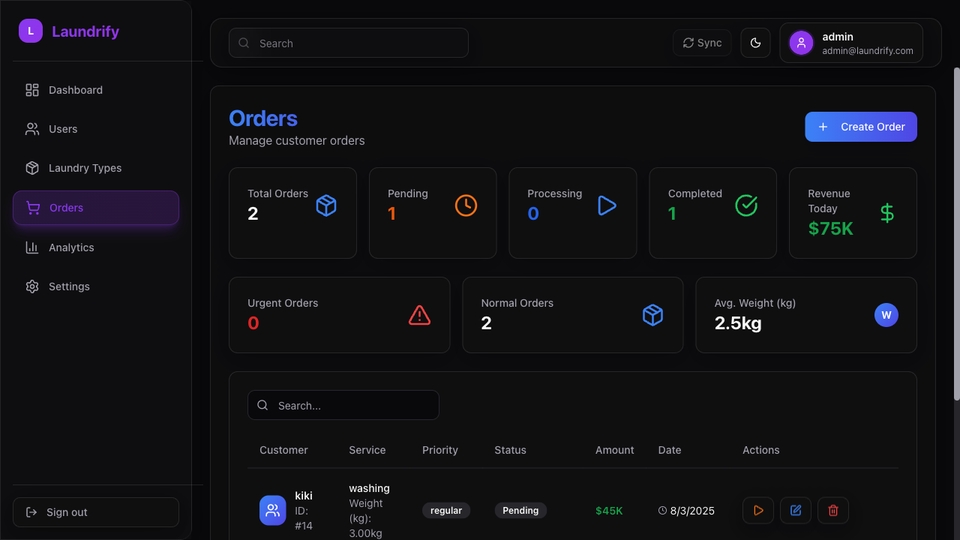The height and width of the screenshot is (540, 960).
Task: Click the Sync button
Action: pyautogui.click(x=702, y=43)
